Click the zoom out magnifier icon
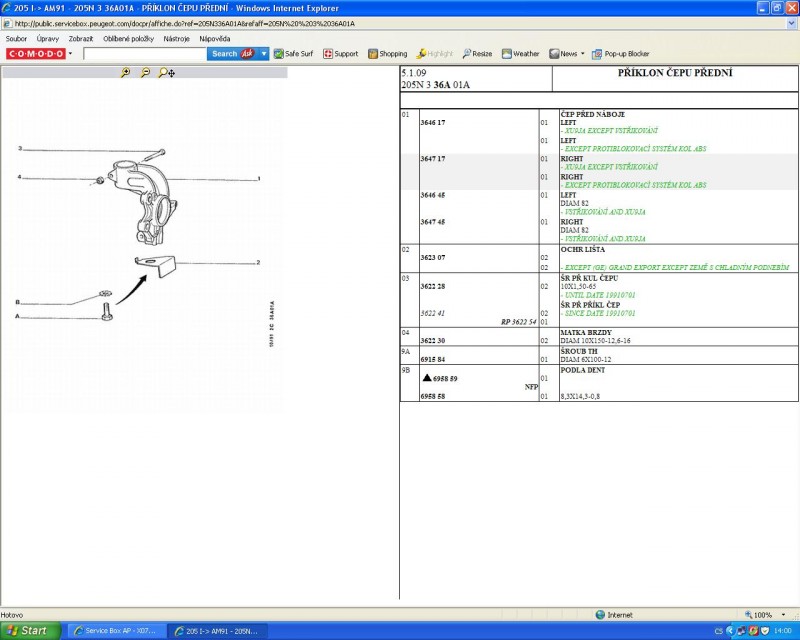This screenshot has width=800, height=640. [x=145, y=73]
